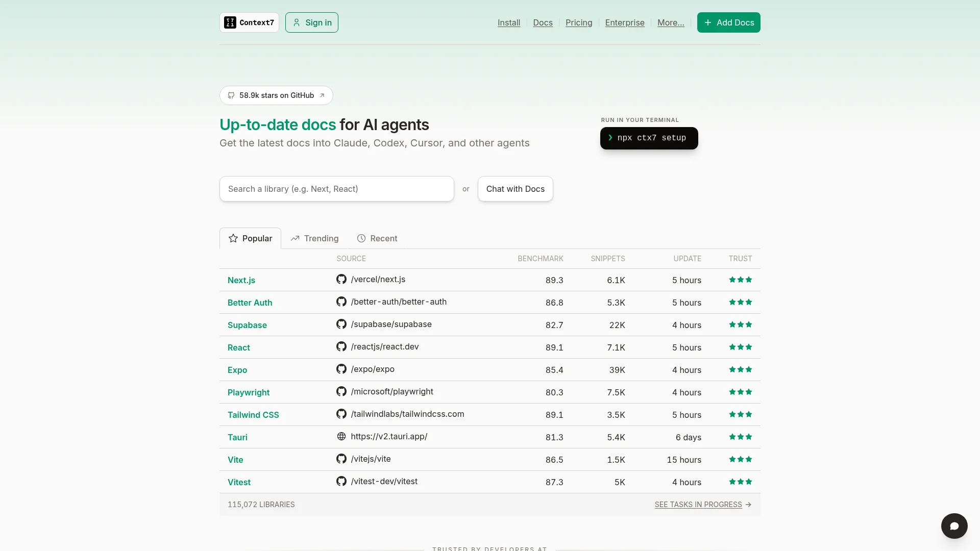Image resolution: width=980 pixels, height=551 pixels.
Task: Click the user icon in Sign in button
Action: point(297,22)
